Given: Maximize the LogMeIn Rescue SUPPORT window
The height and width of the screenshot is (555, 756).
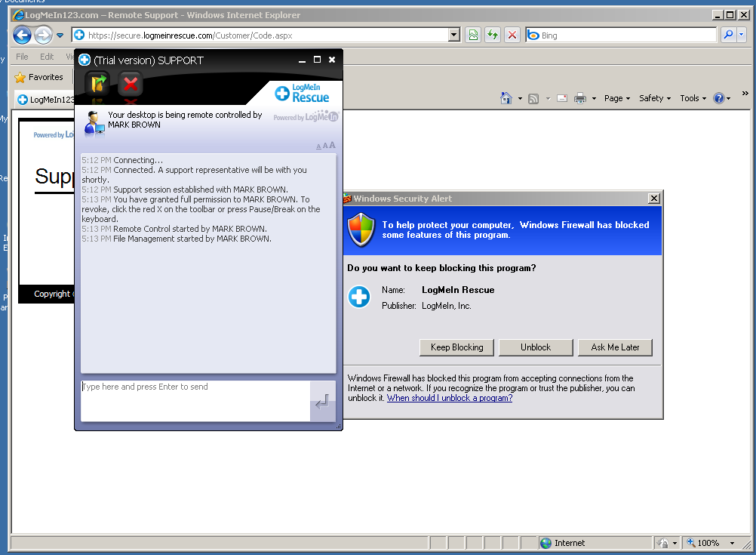Looking at the screenshot, I should (317, 60).
